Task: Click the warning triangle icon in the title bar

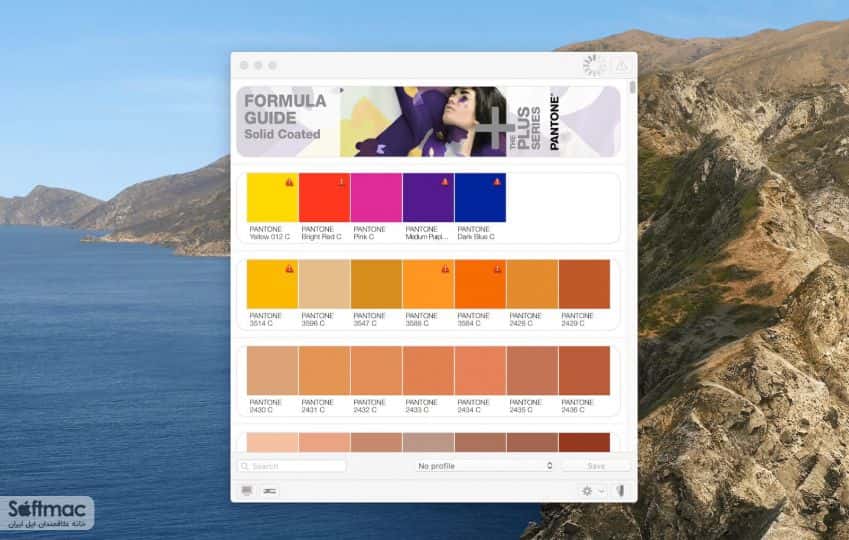Action: (622, 66)
